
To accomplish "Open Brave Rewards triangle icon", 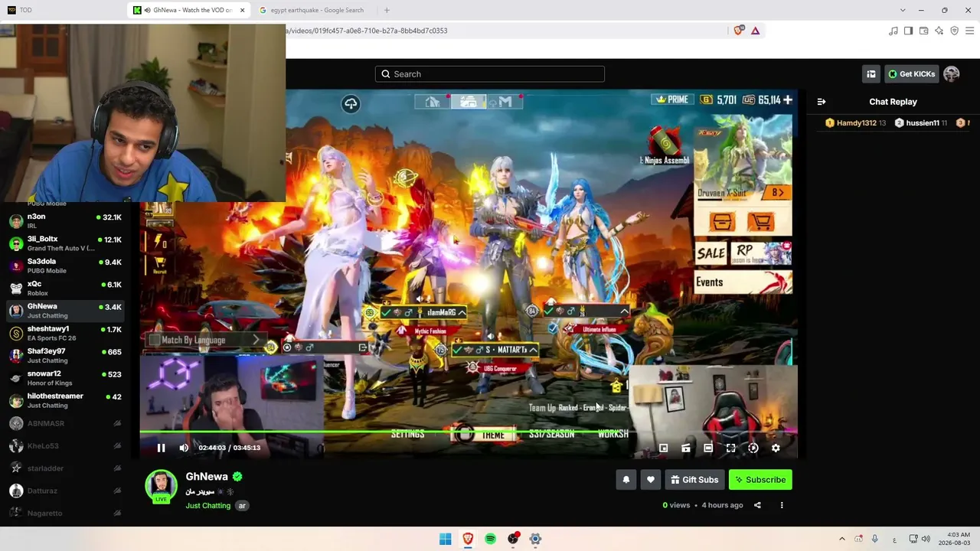I will pos(756,31).
